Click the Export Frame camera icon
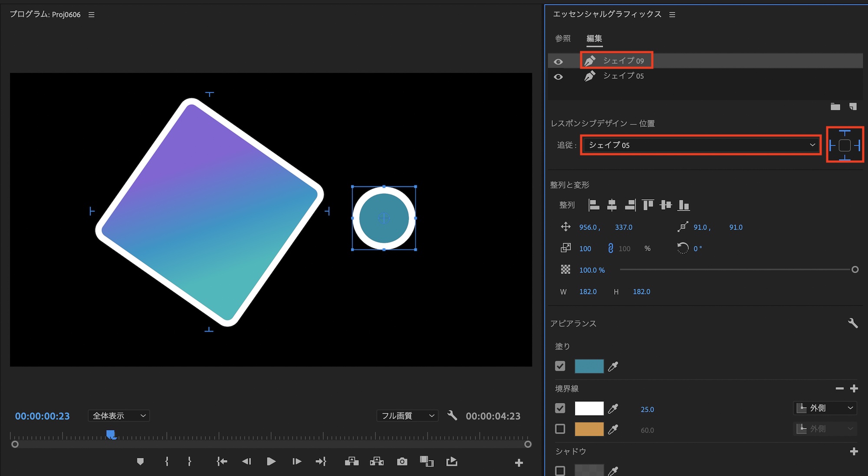868x476 pixels. pos(402,461)
